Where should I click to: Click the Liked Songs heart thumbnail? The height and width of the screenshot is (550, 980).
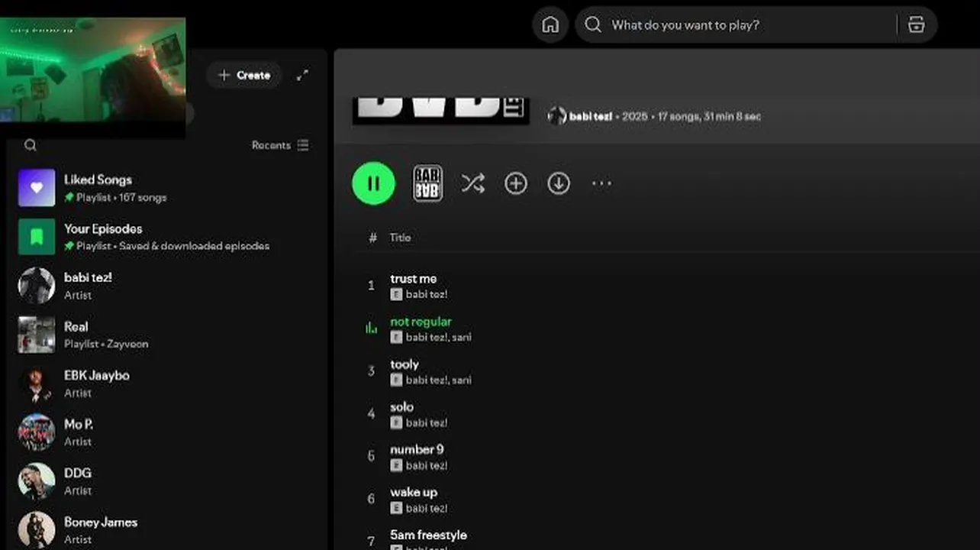click(37, 188)
